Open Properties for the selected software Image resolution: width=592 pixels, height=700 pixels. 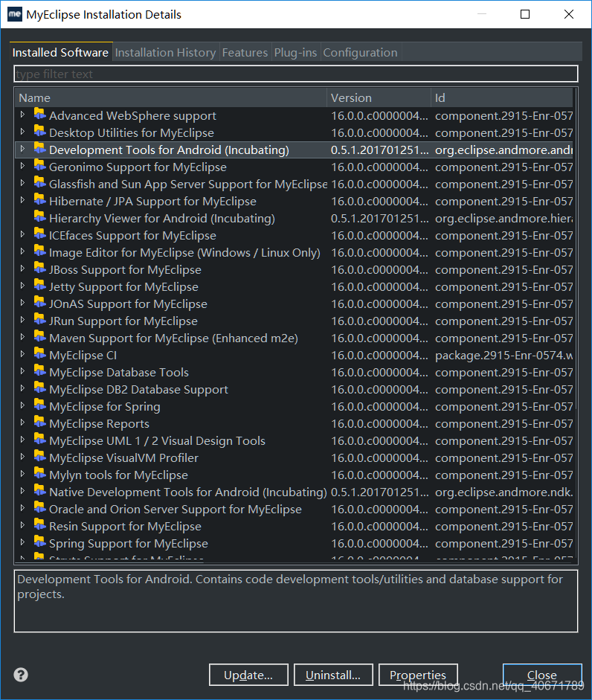click(418, 675)
